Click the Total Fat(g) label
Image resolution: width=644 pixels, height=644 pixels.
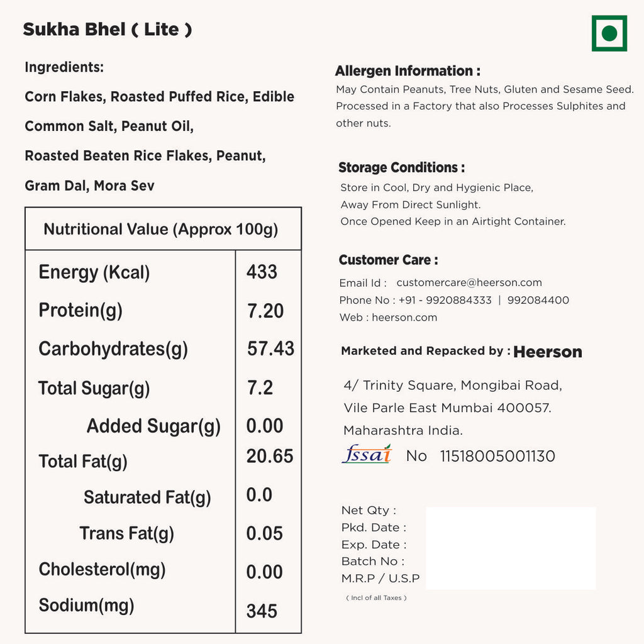(x=83, y=462)
